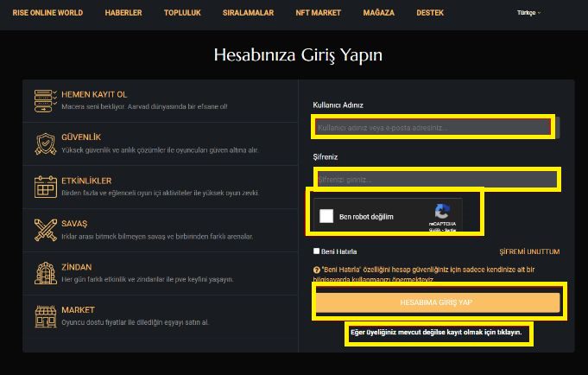
Task: Go to the NFT Market menu
Action: pyautogui.click(x=318, y=13)
